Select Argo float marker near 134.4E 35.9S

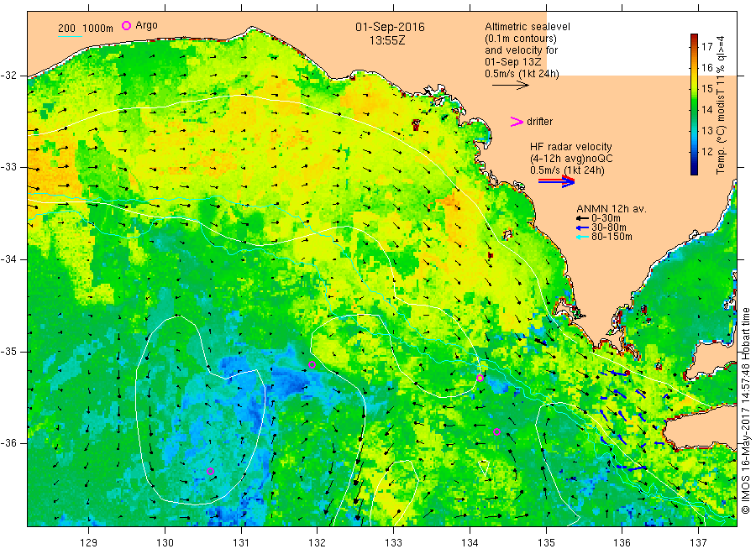[x=496, y=432]
